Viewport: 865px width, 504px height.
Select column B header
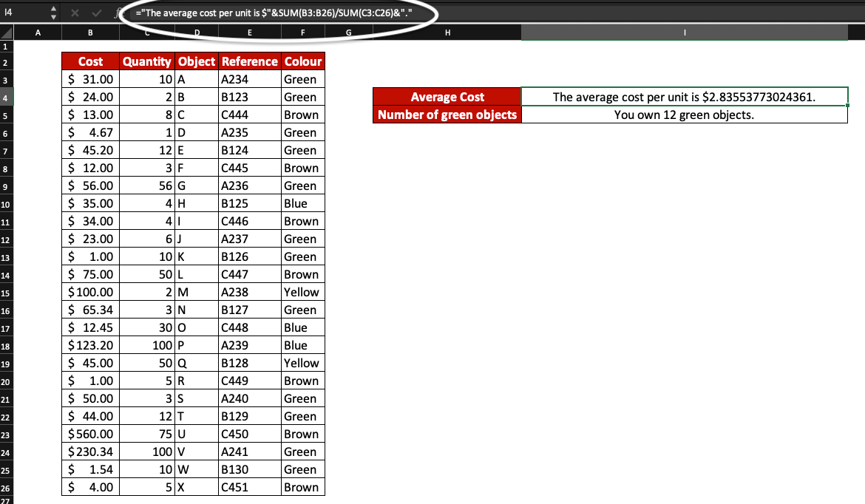click(90, 32)
